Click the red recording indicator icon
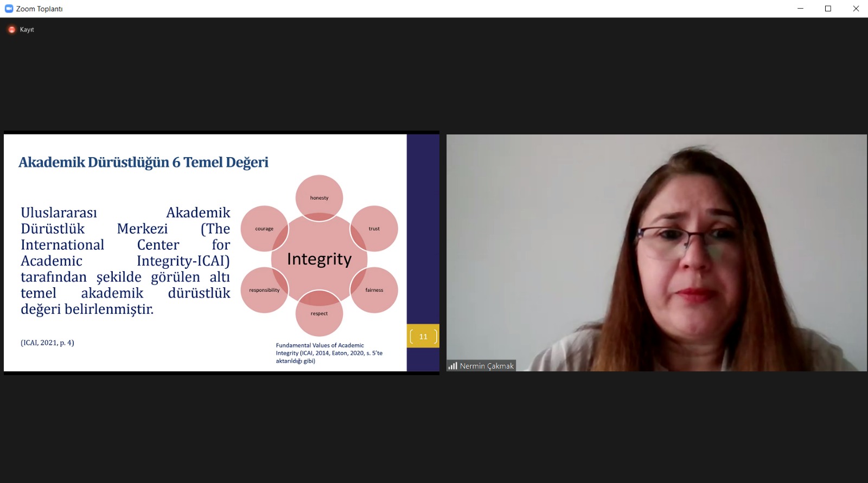Viewport: 868px width, 483px height. [x=12, y=30]
